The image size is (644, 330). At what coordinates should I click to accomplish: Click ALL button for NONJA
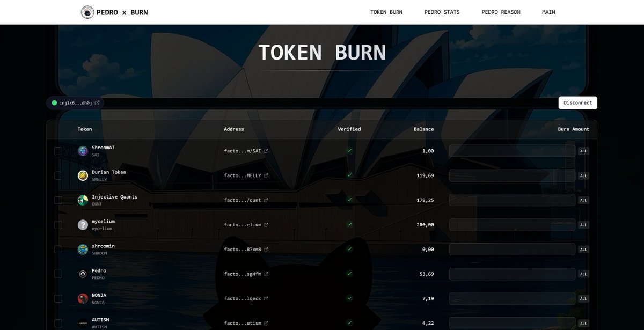point(583,299)
